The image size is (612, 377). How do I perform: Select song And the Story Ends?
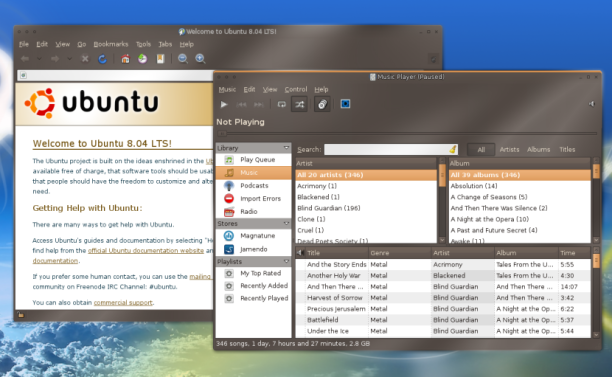coord(443,265)
